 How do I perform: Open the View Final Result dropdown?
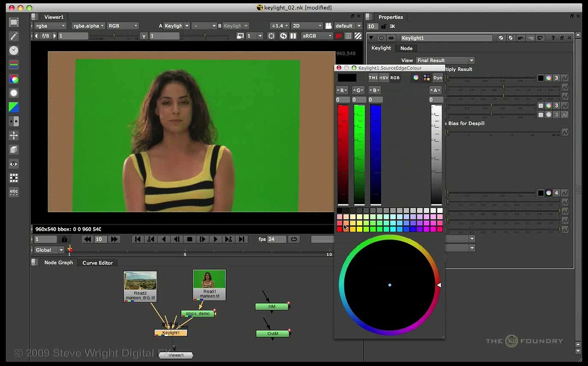click(x=445, y=60)
